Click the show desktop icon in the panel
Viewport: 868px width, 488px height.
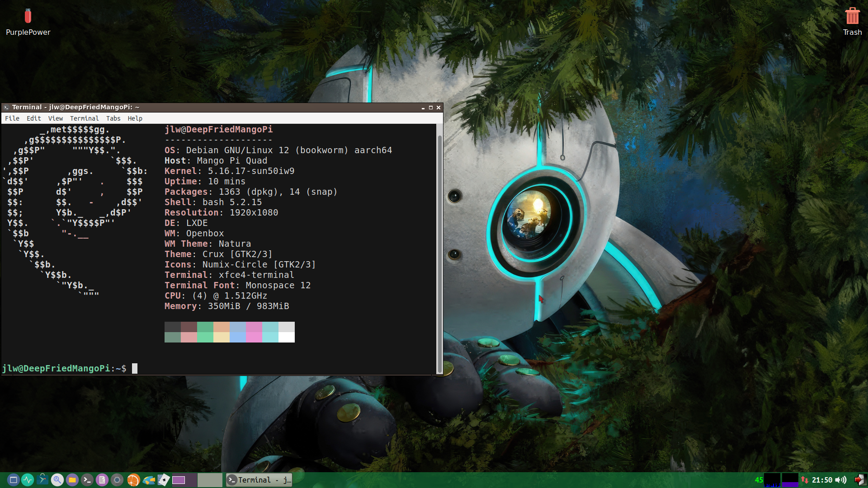coord(13,480)
